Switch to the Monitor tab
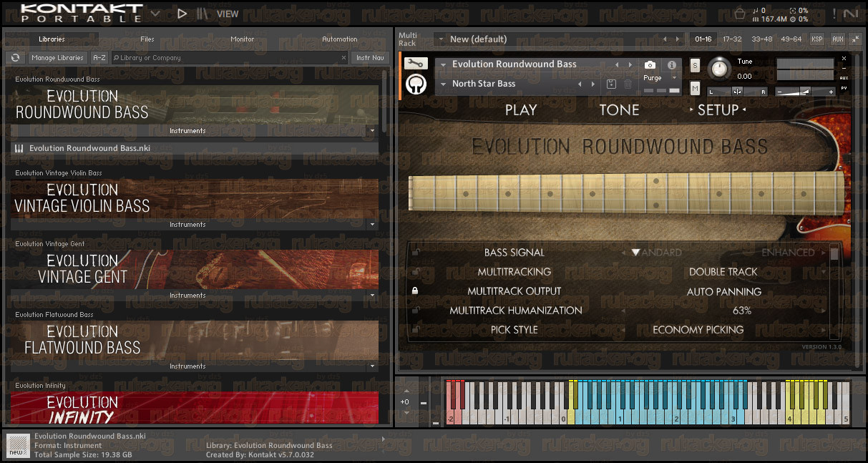868x463 pixels. coord(243,39)
